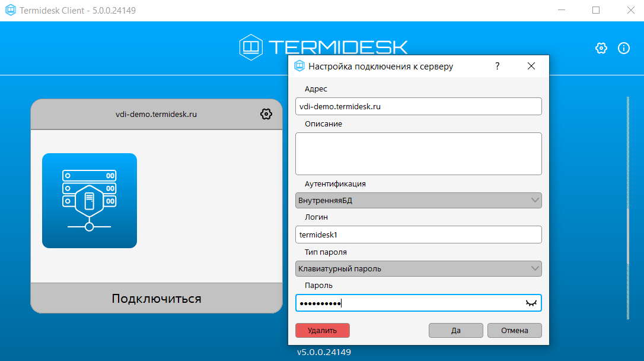644x361 pixels.
Task: Click Termidesk icon in title bar
Action: click(10, 10)
